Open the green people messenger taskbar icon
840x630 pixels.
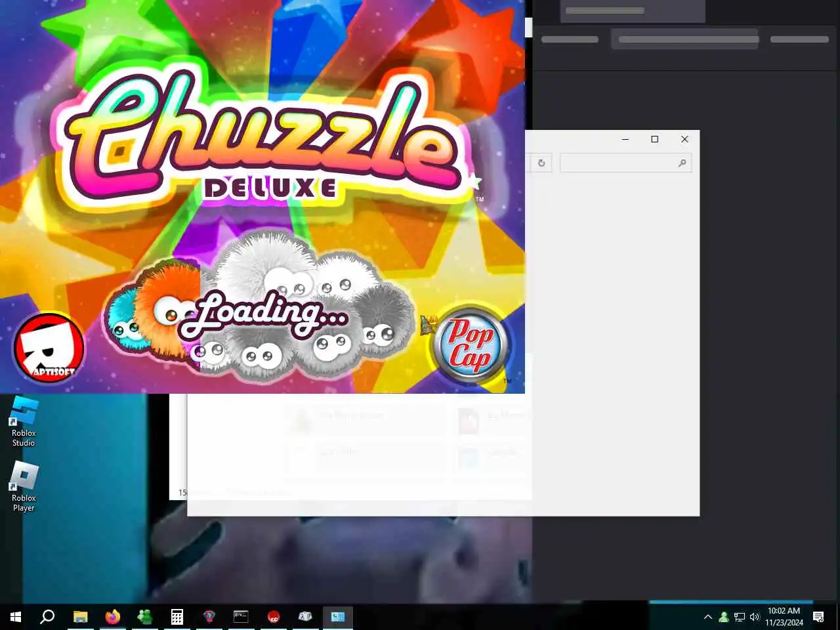144,617
